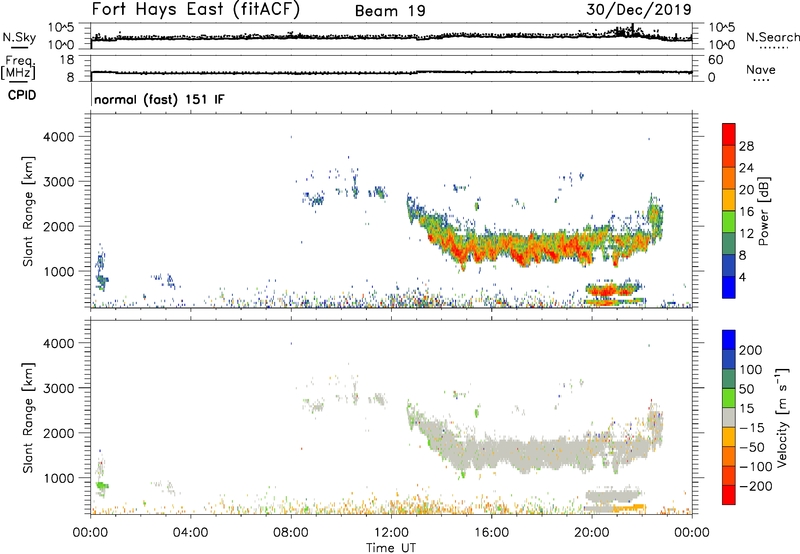
Task: Click the orange near-range patch in velocity panel
Action: [629, 508]
